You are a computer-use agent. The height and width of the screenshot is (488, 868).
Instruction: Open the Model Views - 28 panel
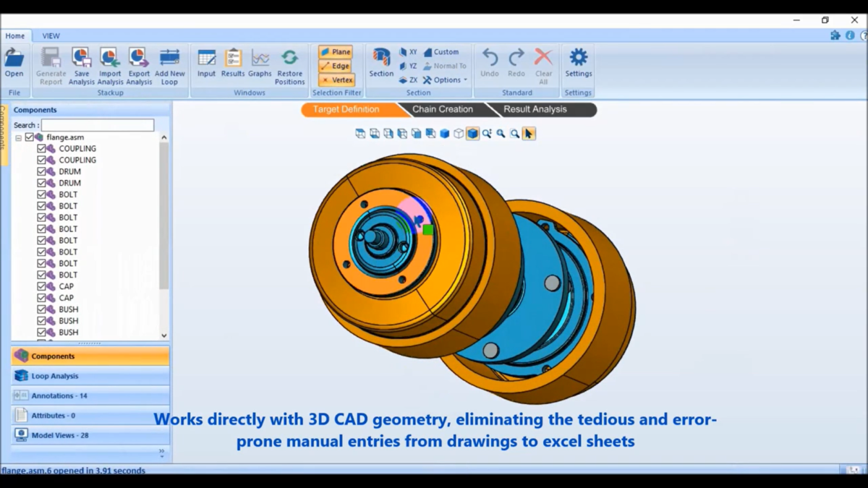[x=90, y=435]
